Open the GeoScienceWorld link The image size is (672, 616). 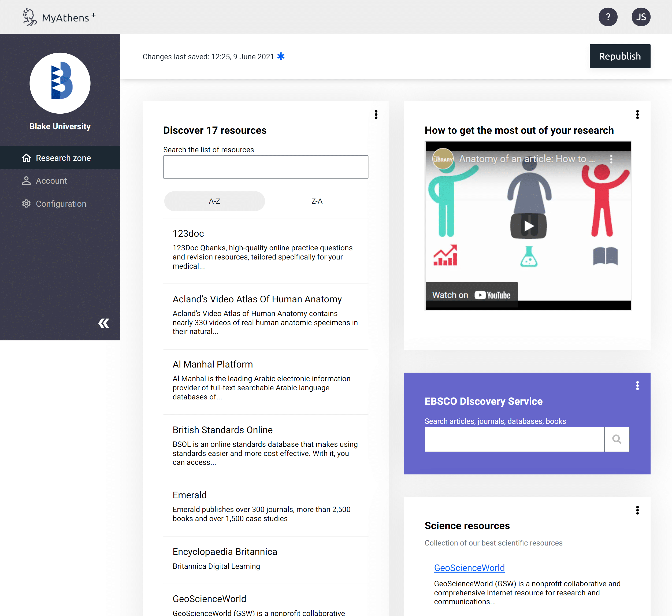pyautogui.click(x=469, y=568)
